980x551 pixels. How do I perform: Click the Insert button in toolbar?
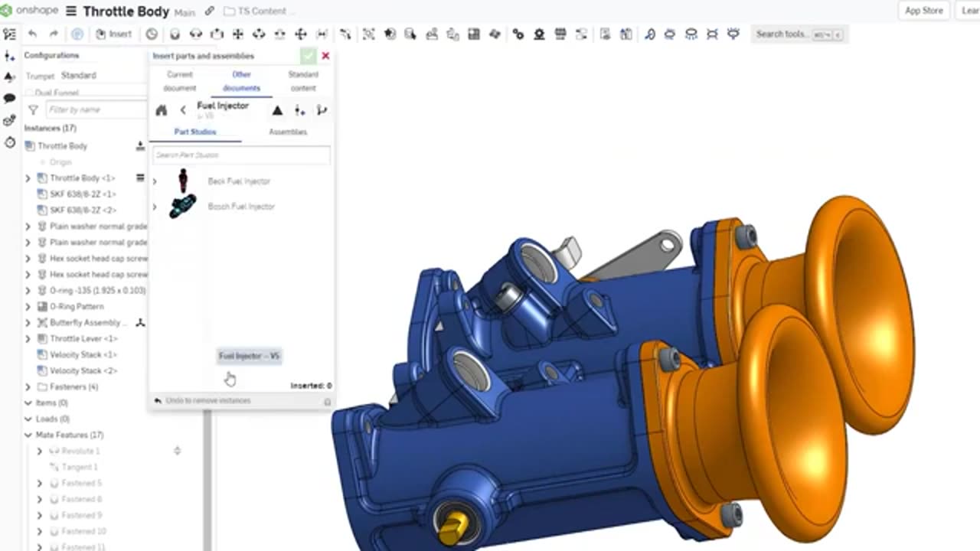click(x=113, y=34)
